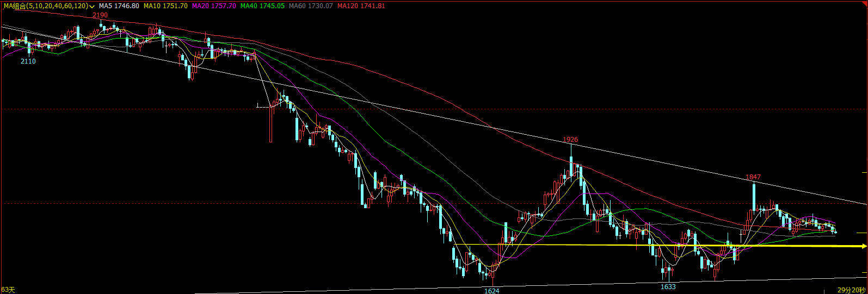The image size is (868, 294).
Task: Click the dropdown chevron after MA组合 parameters
Action: (x=92, y=7)
